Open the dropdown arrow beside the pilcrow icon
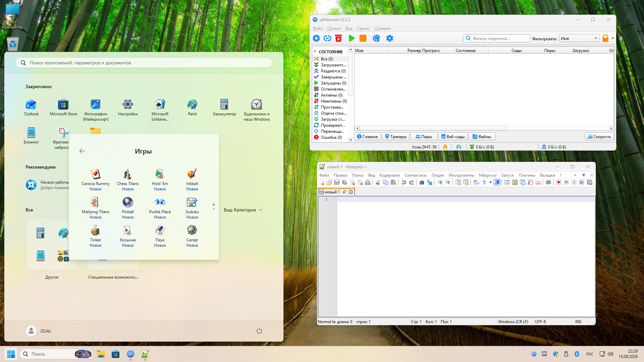Viewport: 644px width, 362px height. click(x=490, y=182)
